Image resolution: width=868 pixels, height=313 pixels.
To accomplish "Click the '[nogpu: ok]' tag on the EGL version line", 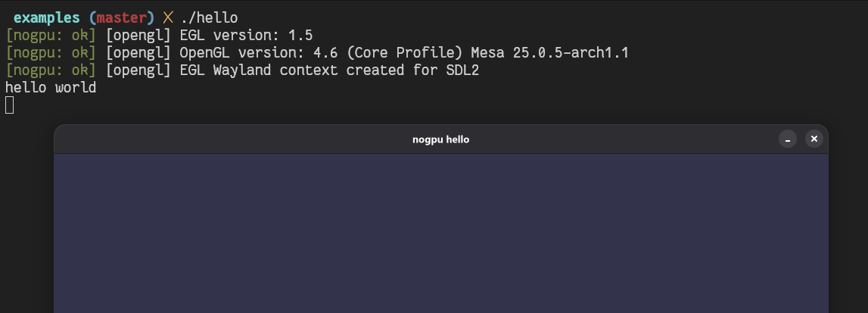I will [51, 36].
